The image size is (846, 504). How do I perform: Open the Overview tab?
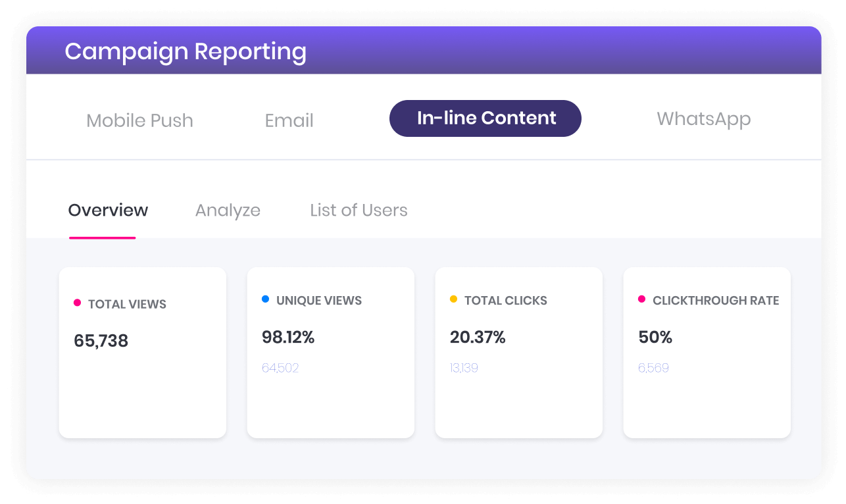pos(108,211)
